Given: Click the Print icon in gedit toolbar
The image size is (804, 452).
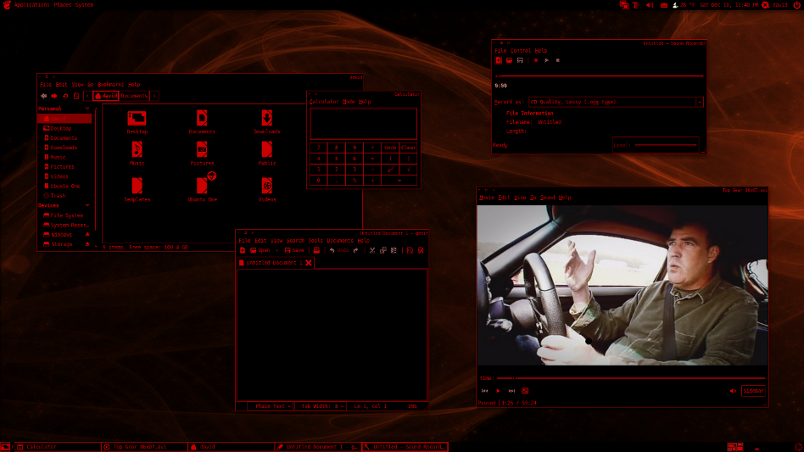Looking at the screenshot, I should [x=317, y=251].
